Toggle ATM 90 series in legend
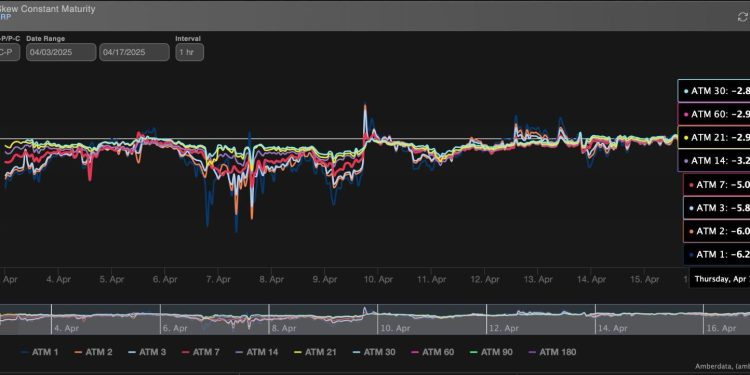 [x=491, y=352]
